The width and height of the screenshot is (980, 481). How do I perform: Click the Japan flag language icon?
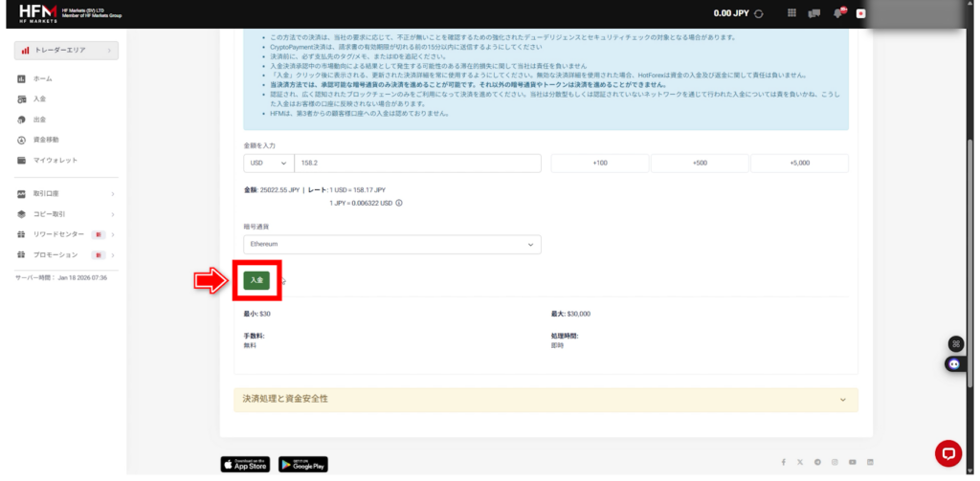861,13
